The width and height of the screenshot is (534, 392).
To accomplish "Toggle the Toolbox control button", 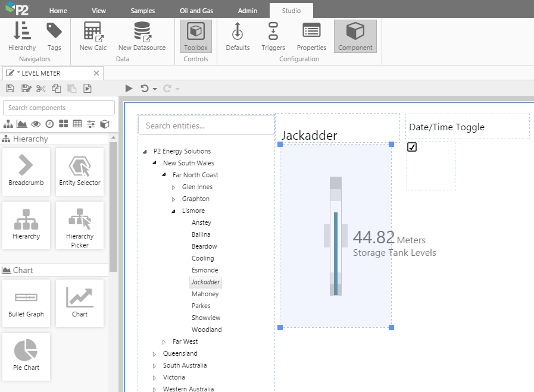I will point(196,36).
